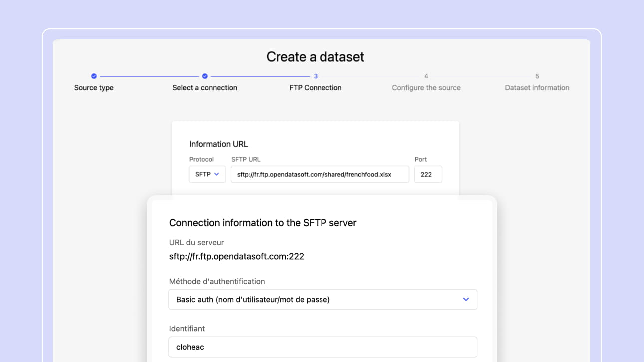Click the Connection information to SFTP server heading
The height and width of the screenshot is (362, 644).
point(263,223)
